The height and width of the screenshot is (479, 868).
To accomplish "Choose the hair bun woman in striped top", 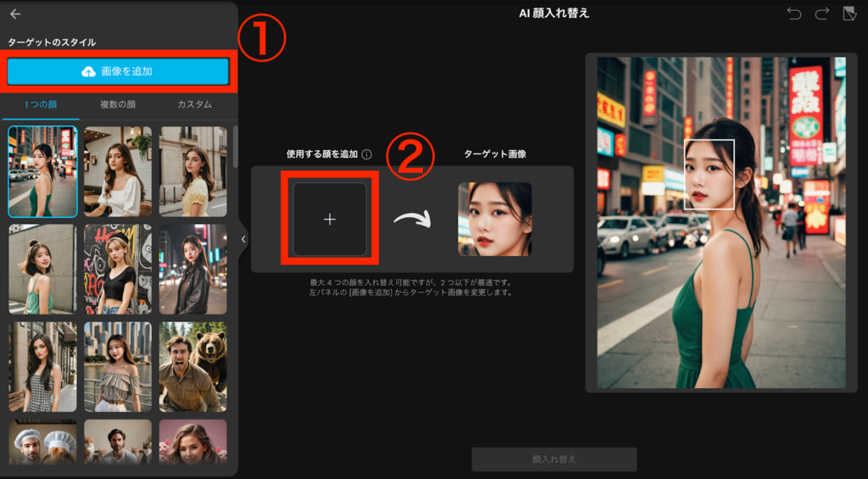I will tap(42, 269).
